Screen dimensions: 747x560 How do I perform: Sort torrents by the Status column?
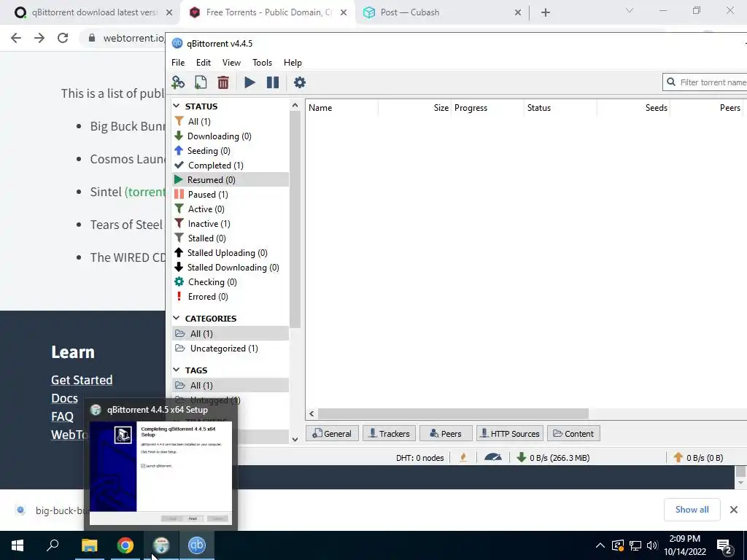(561, 108)
